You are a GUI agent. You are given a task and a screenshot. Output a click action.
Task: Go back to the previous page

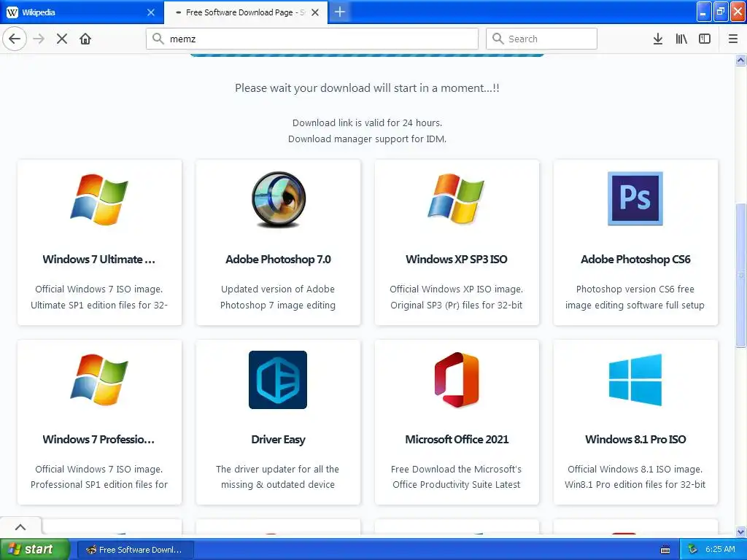point(15,39)
